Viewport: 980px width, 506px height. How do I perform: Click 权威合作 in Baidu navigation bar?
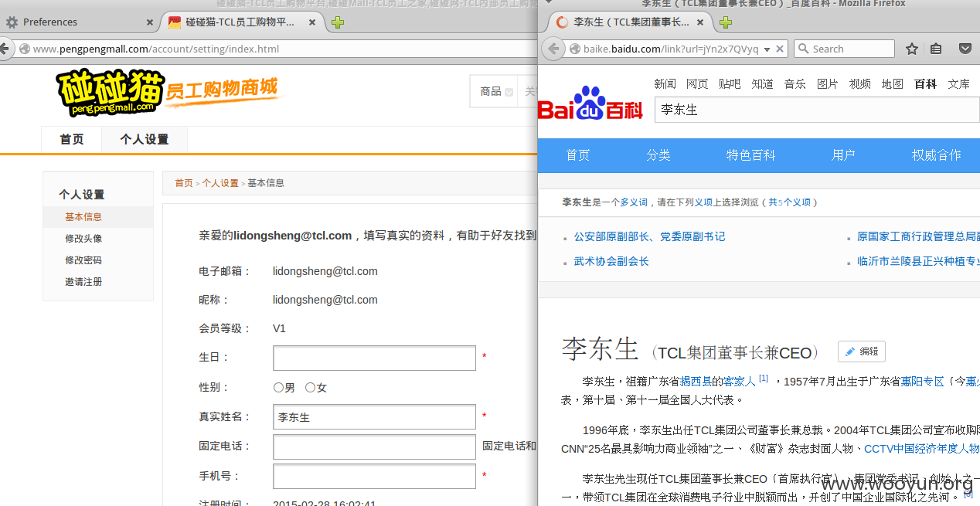click(936, 155)
